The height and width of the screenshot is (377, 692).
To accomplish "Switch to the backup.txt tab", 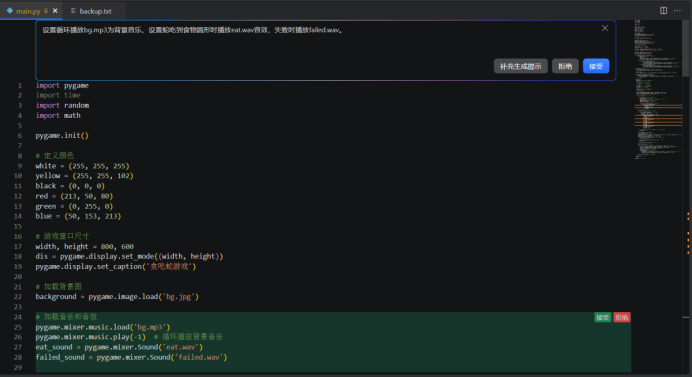I will 94,11.
